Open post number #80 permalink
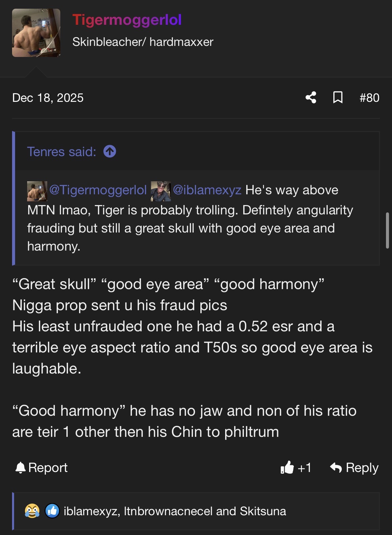This screenshot has height=535, width=392. (x=369, y=98)
